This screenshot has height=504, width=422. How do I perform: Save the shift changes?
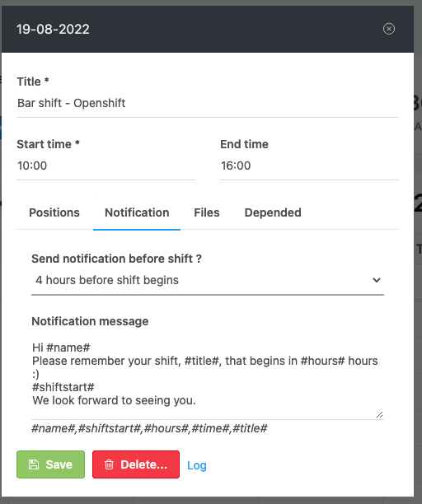[x=50, y=464]
